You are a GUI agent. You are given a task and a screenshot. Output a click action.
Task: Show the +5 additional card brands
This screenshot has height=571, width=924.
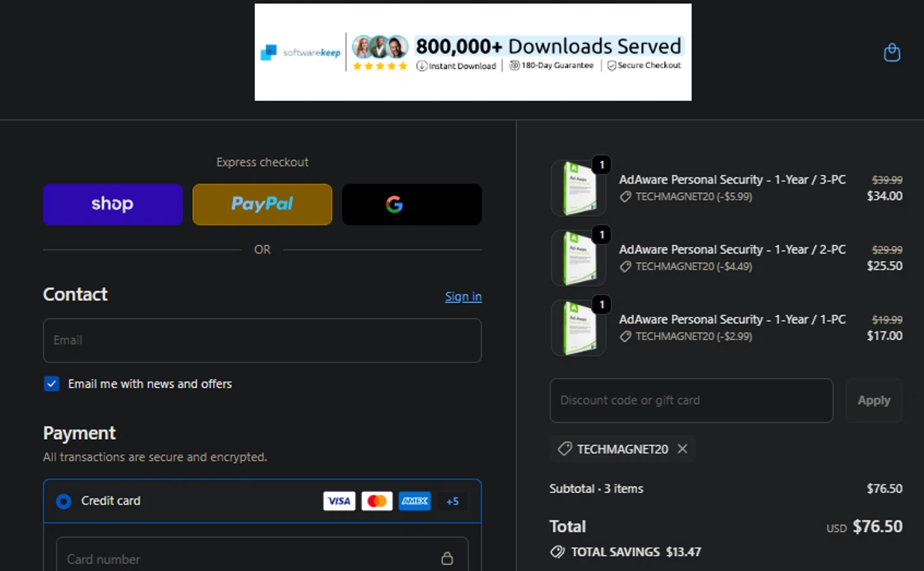452,501
